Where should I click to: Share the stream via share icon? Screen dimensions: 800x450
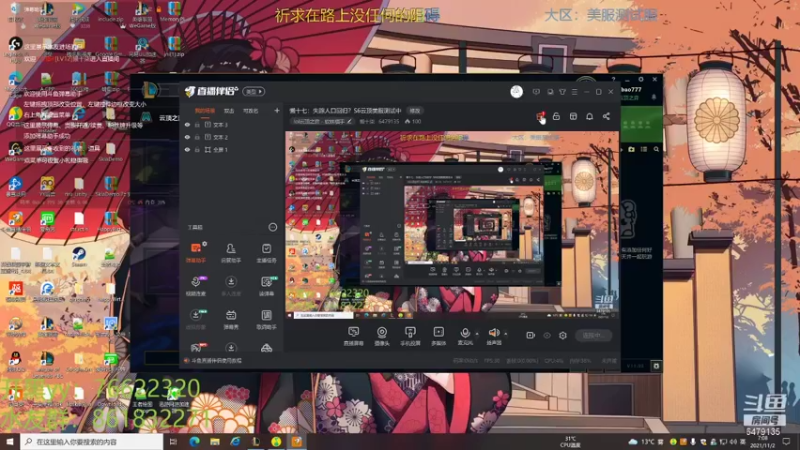tap(606, 116)
